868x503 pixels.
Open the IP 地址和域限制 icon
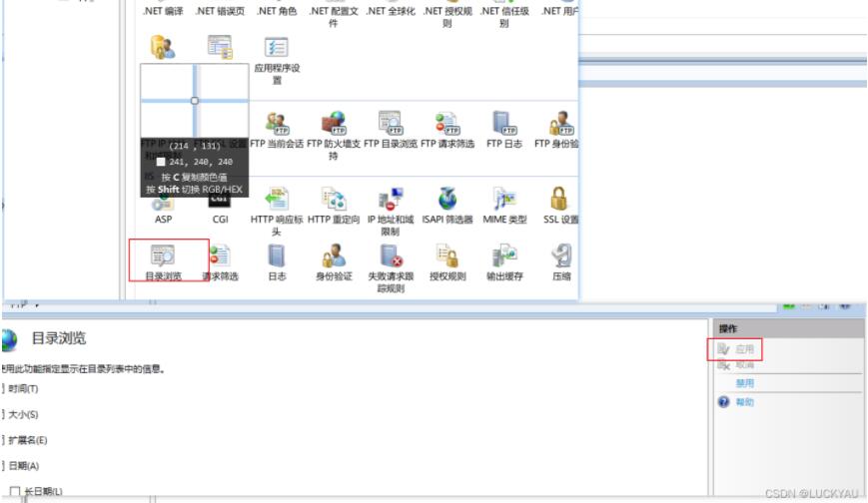391,199
